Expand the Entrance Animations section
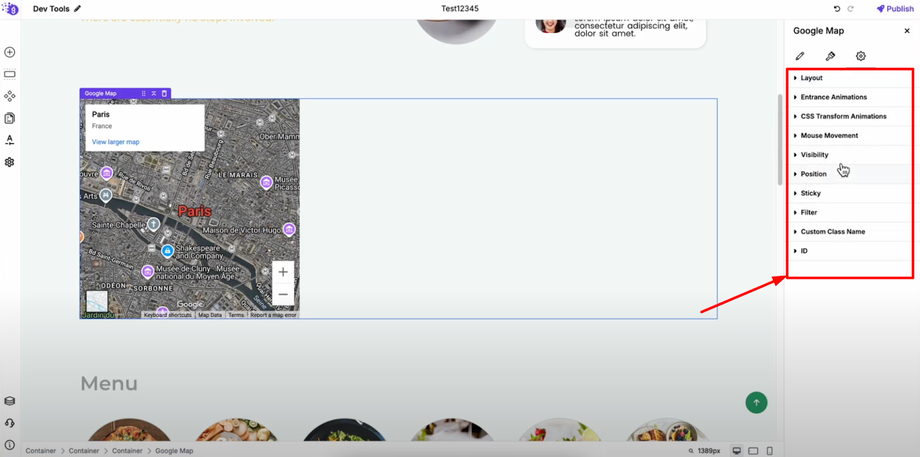920x457 pixels. [x=850, y=97]
